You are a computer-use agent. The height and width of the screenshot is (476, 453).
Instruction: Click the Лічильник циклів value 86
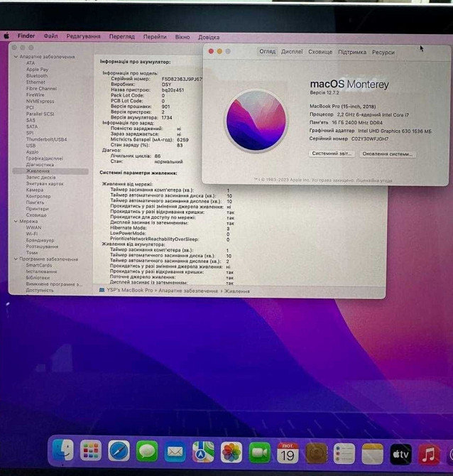[x=158, y=156]
